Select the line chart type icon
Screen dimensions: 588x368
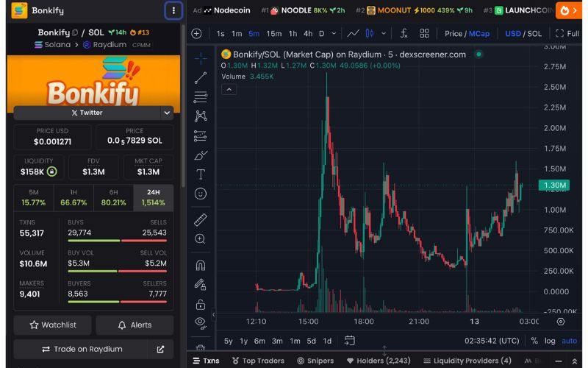tap(353, 33)
